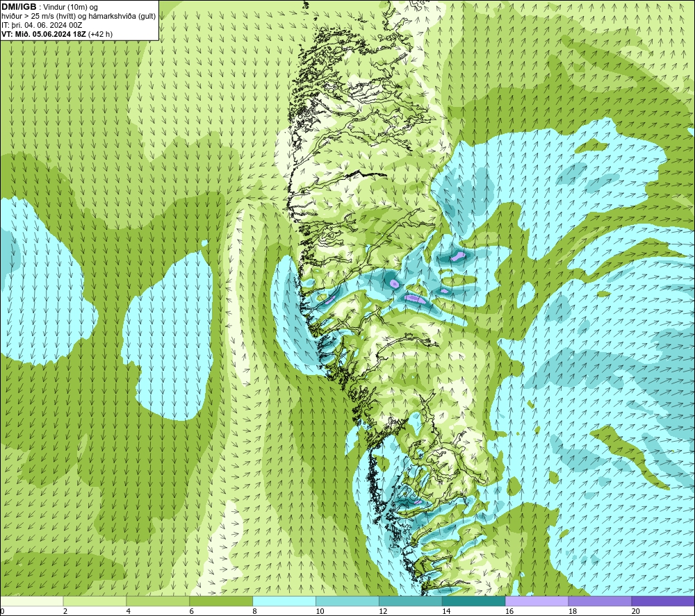Screen dimensions: 695x616
Task: Click the 0–2 m/s palest color swatch
Action: pyautogui.click(x=31, y=601)
